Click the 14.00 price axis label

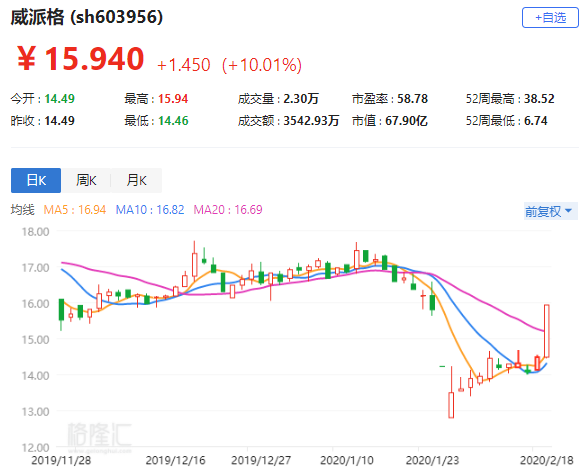pyautogui.click(x=35, y=375)
